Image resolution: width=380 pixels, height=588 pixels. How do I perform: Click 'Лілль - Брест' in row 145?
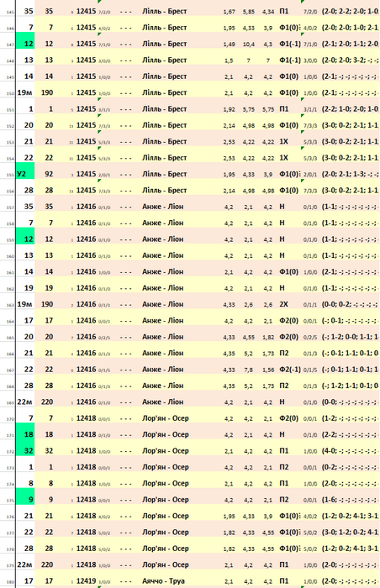[164, 11]
